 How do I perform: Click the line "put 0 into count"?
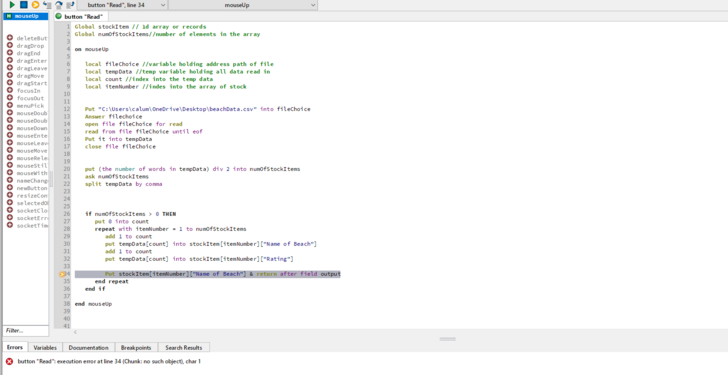(x=122, y=221)
